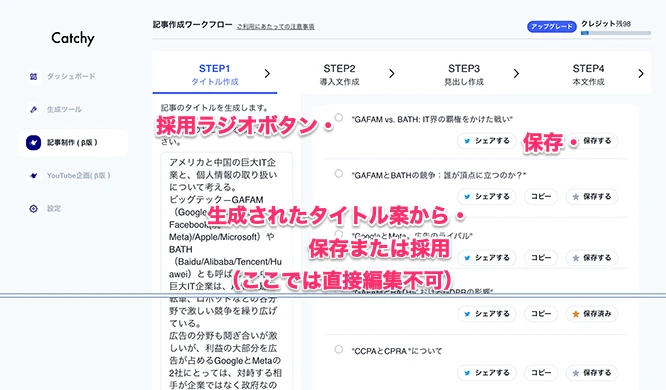Image resolution: width=666 pixels, height=390 pixels.
Task: Switch to STEP4 本文作成 tab
Action: (588, 74)
